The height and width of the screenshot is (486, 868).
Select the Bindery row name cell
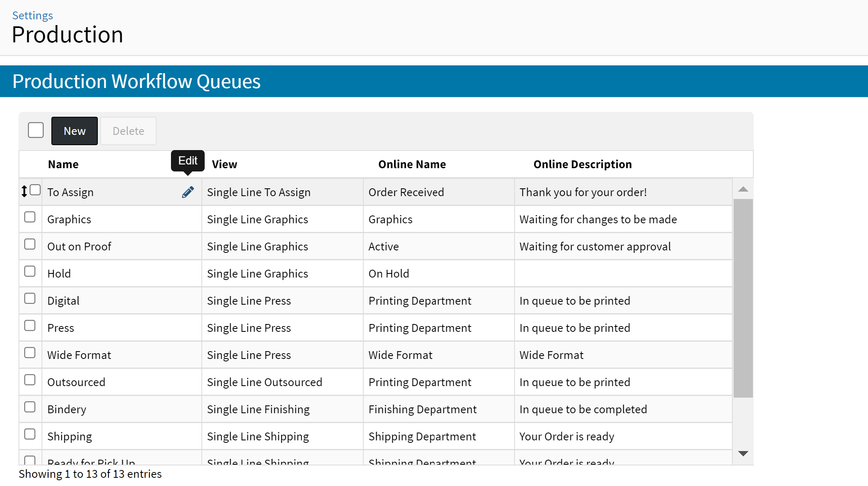click(67, 410)
